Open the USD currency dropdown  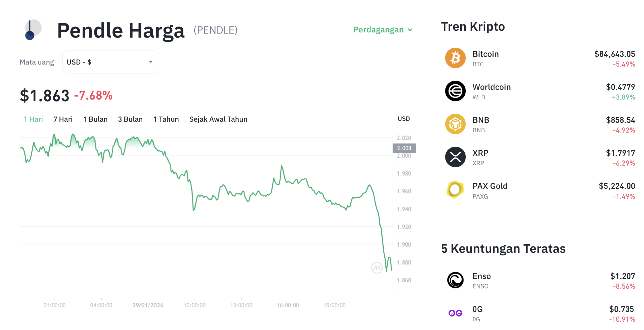[x=110, y=62]
